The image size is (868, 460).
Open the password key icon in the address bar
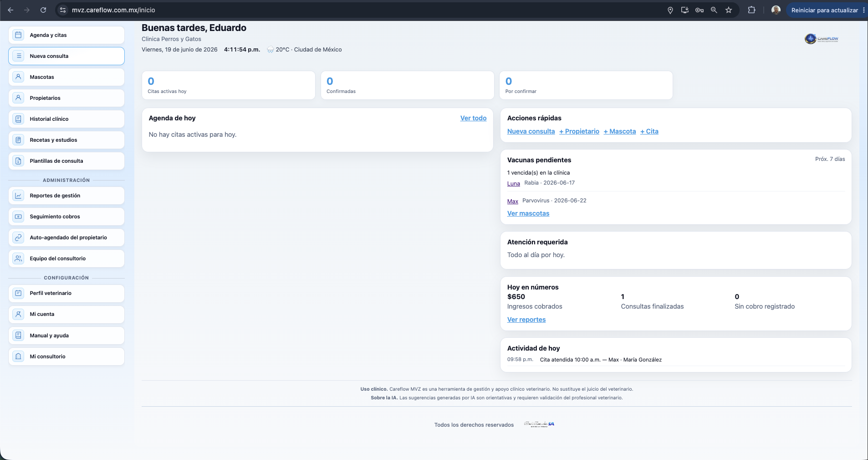pos(700,10)
